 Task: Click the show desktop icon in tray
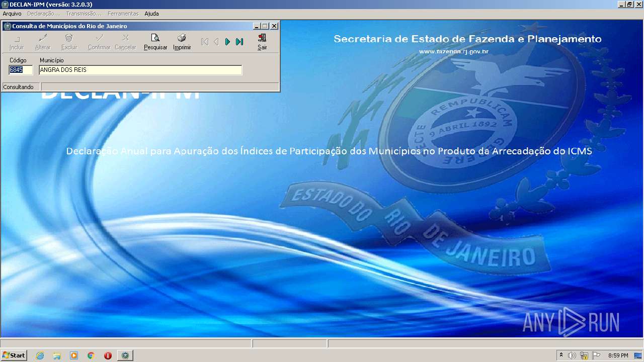638,355
